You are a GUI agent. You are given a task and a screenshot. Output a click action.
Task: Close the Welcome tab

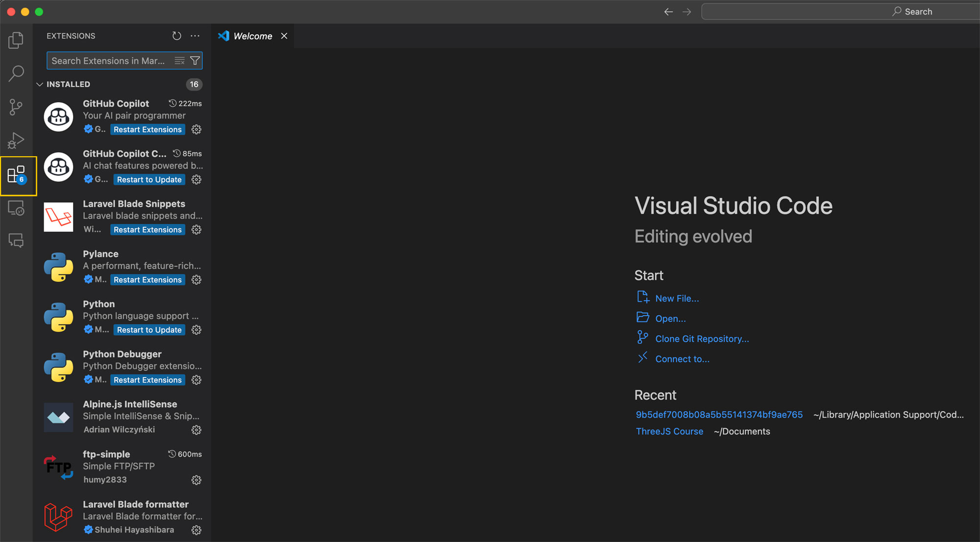284,36
